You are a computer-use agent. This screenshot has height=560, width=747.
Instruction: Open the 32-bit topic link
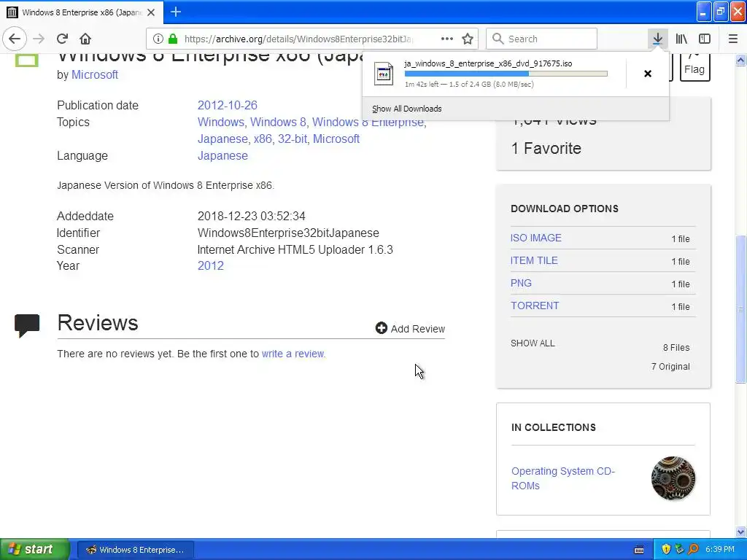(293, 139)
